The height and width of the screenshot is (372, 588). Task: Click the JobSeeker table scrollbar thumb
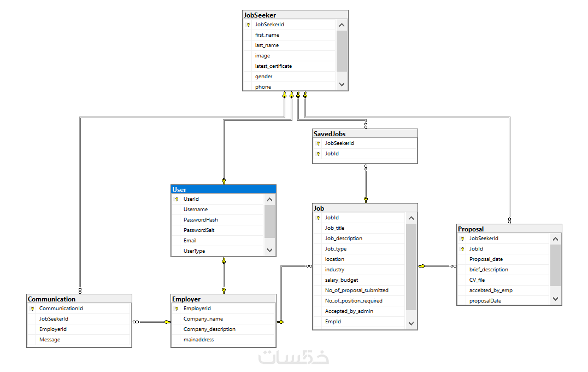click(342, 51)
